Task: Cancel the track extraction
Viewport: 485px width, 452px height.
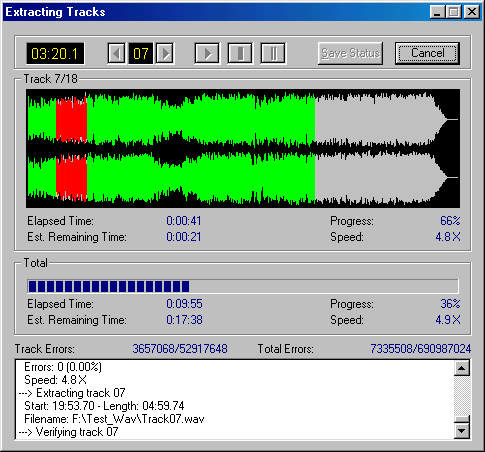Action: [427, 53]
